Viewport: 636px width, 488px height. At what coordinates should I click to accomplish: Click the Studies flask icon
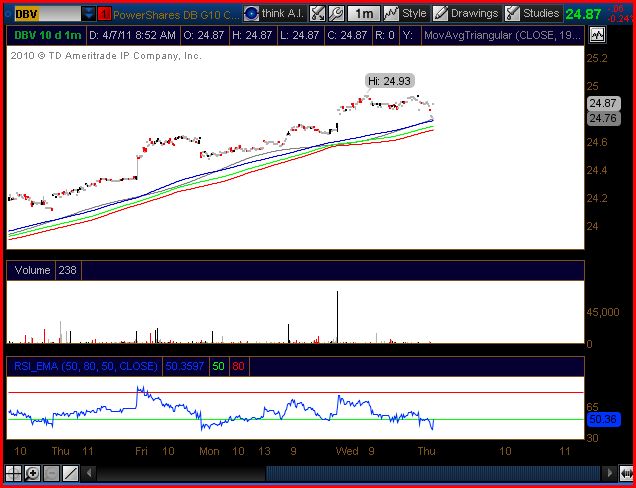512,14
